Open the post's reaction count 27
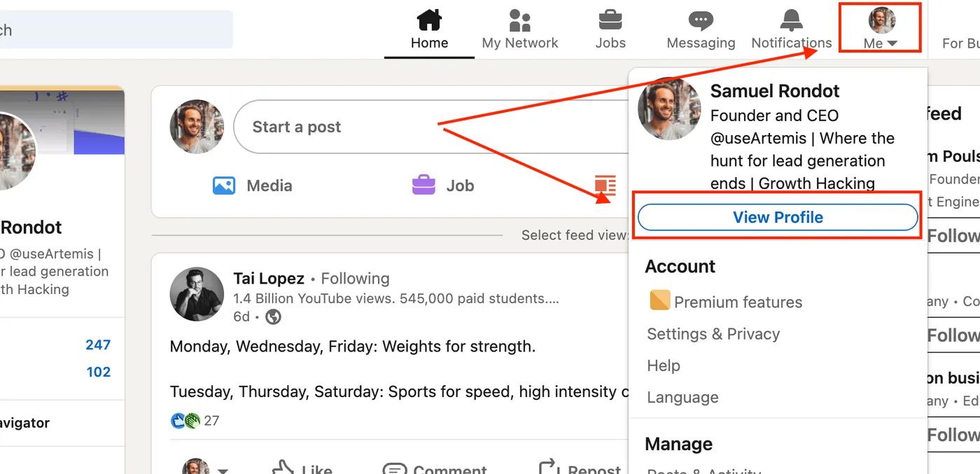 [211, 421]
